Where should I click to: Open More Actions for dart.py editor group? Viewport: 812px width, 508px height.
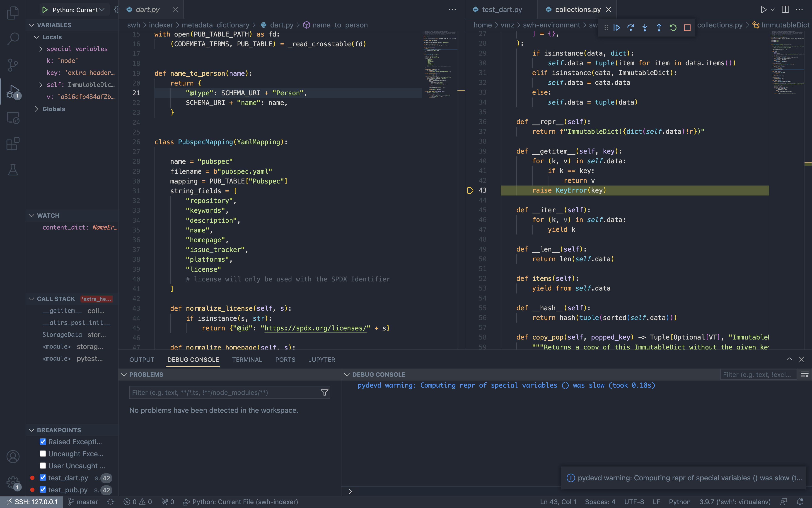(452, 9)
